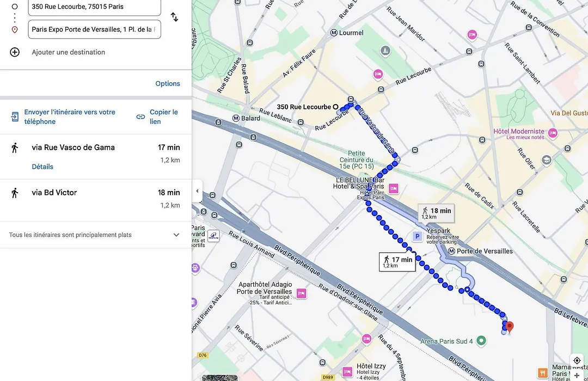588x381 pixels.
Task: Click the Arena Paris Sud 4 green pin
Action: pyautogui.click(x=481, y=341)
